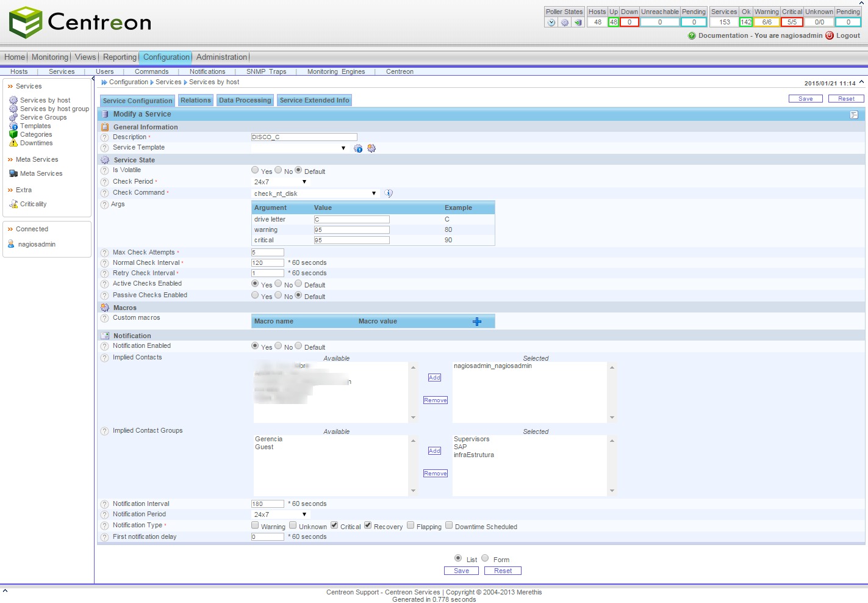The image size is (868, 603).
Task: Set Passive Checks Enabled to Yes
Action: (x=255, y=295)
